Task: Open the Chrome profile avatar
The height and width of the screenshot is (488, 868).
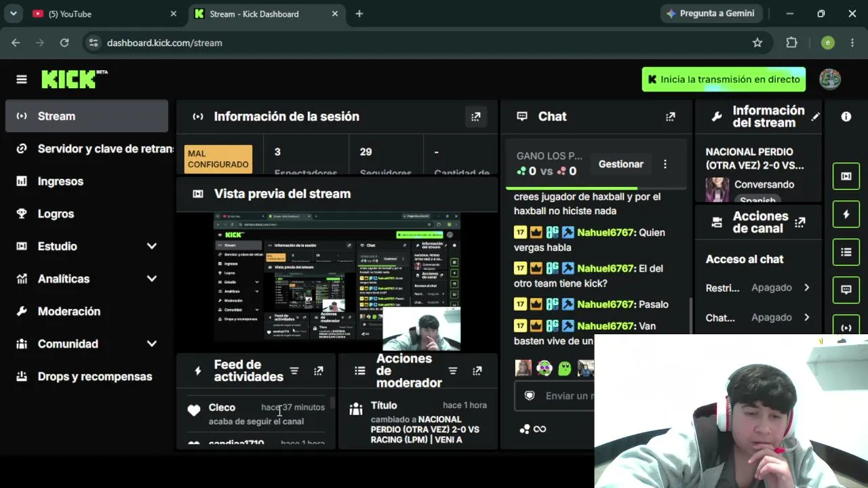Action: (x=827, y=43)
